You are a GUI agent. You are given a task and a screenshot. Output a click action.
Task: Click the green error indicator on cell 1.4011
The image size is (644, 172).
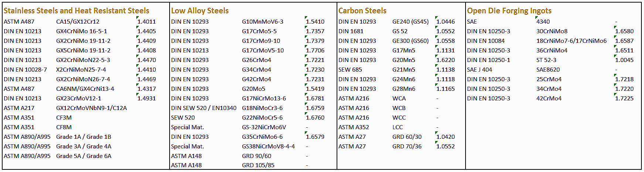click(x=137, y=18)
